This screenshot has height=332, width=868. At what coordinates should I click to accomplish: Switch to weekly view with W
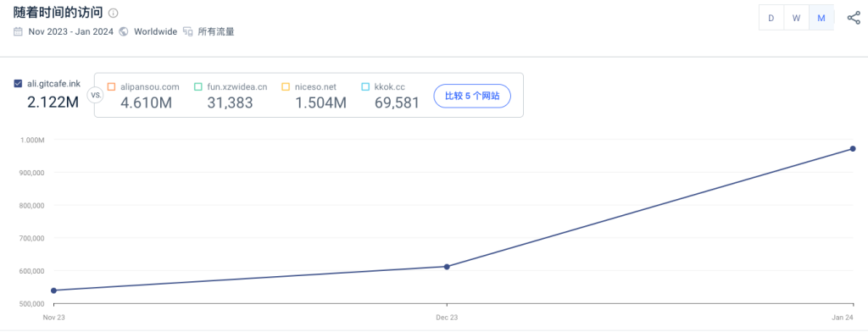pyautogui.click(x=796, y=18)
